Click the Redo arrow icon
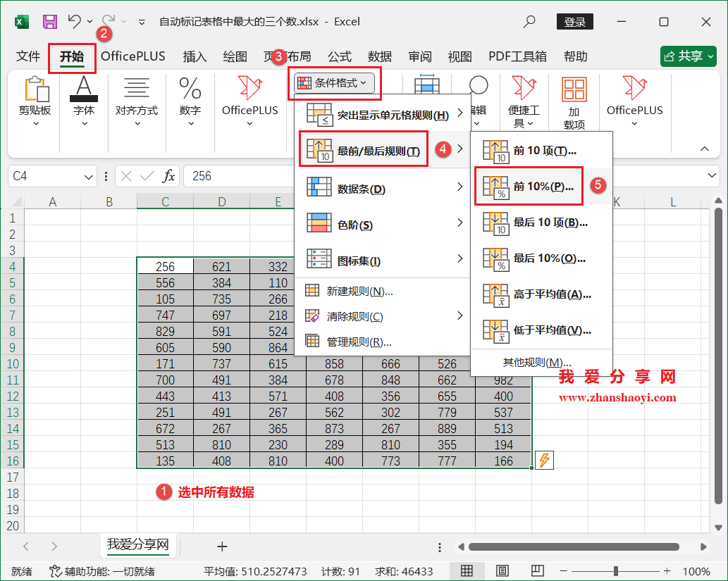The width and height of the screenshot is (728, 581). 109,21
